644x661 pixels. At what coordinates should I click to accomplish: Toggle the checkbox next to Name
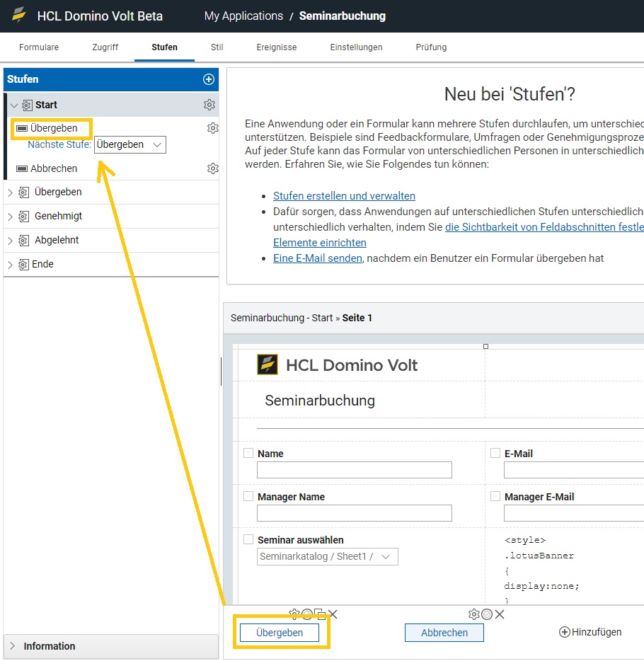(x=248, y=453)
